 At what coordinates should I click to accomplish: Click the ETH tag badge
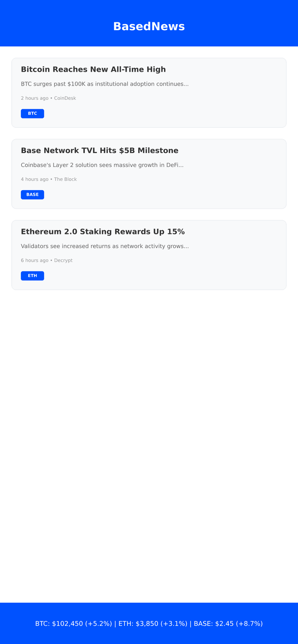tap(32, 275)
